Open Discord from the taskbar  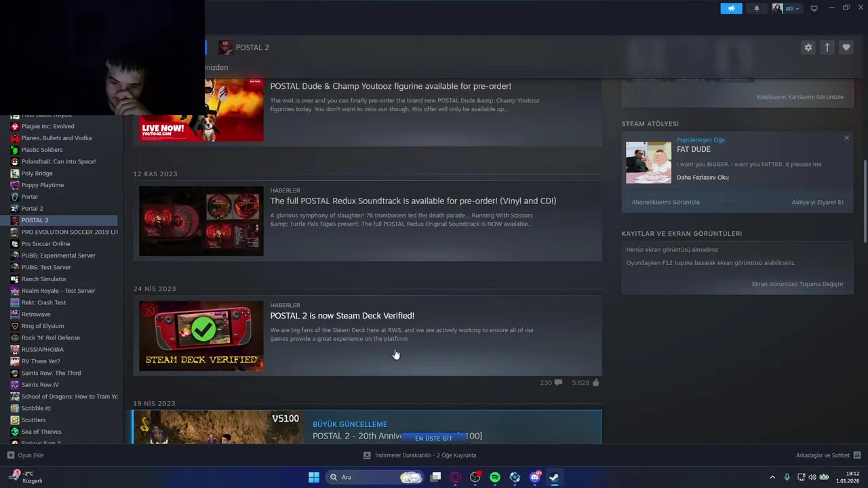click(534, 477)
